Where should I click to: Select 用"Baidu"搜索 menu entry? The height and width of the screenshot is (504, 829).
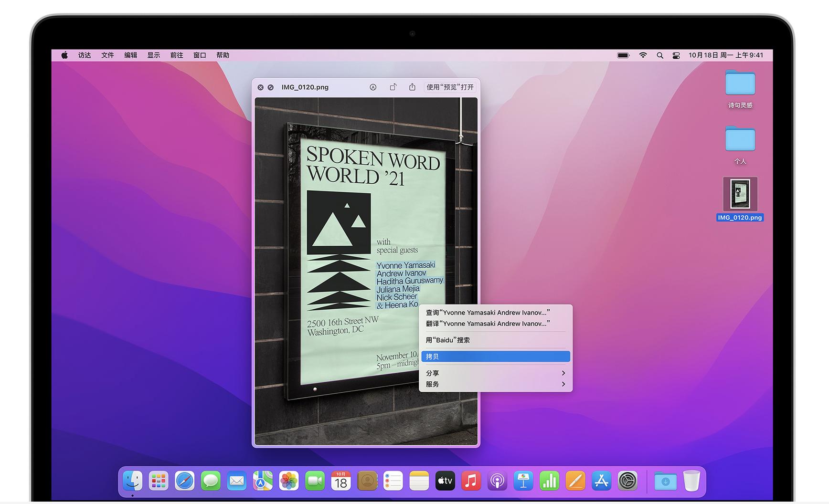click(448, 340)
